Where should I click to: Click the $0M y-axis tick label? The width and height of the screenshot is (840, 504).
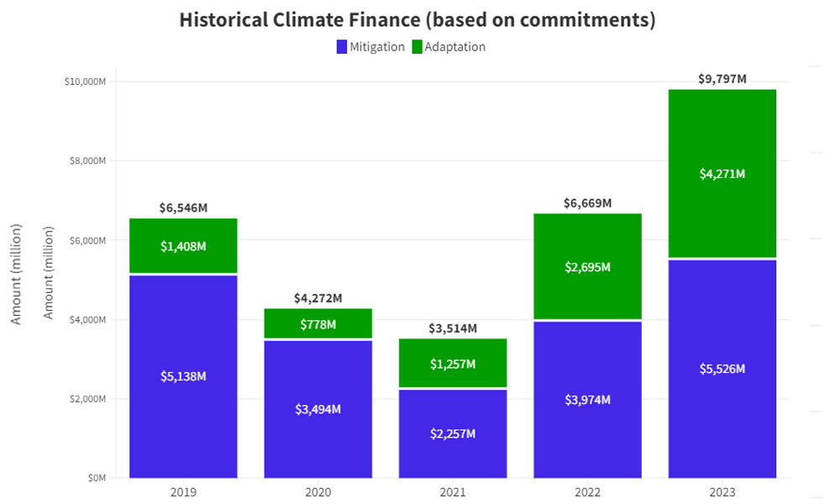(x=95, y=476)
